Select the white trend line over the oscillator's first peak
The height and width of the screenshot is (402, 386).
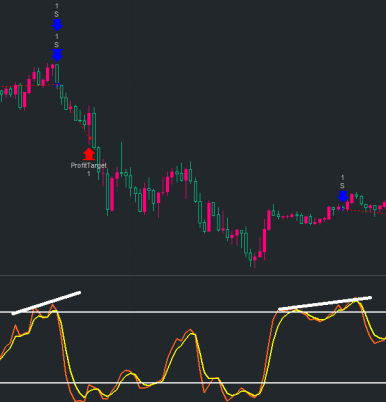46,303
